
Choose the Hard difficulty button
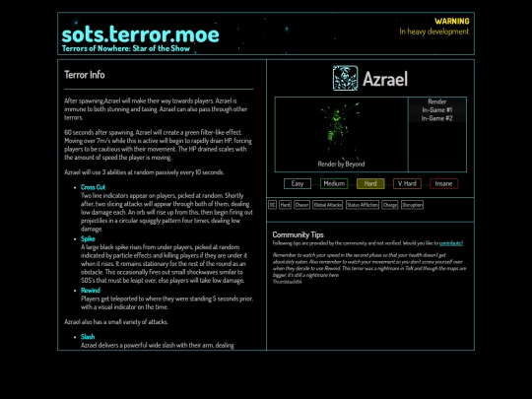coord(370,183)
